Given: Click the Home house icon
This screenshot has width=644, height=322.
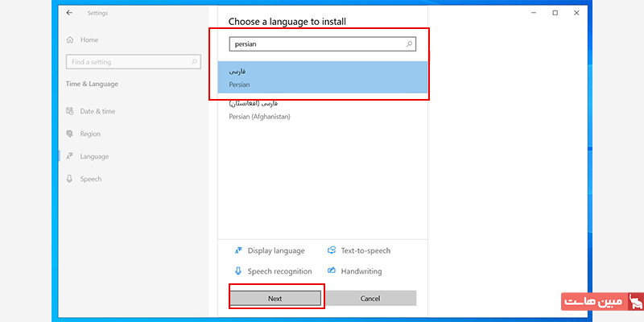Looking at the screenshot, I should [x=70, y=39].
